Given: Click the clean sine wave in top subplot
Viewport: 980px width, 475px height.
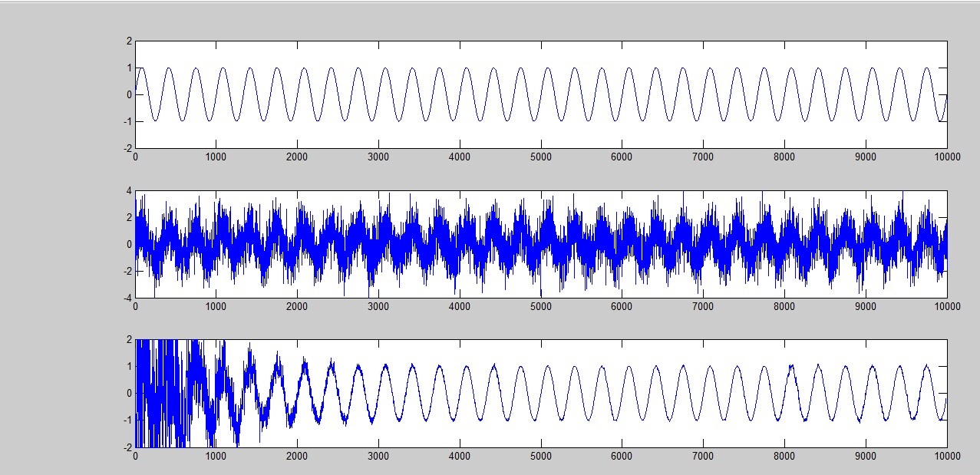Looking at the screenshot, I should pos(541,94).
